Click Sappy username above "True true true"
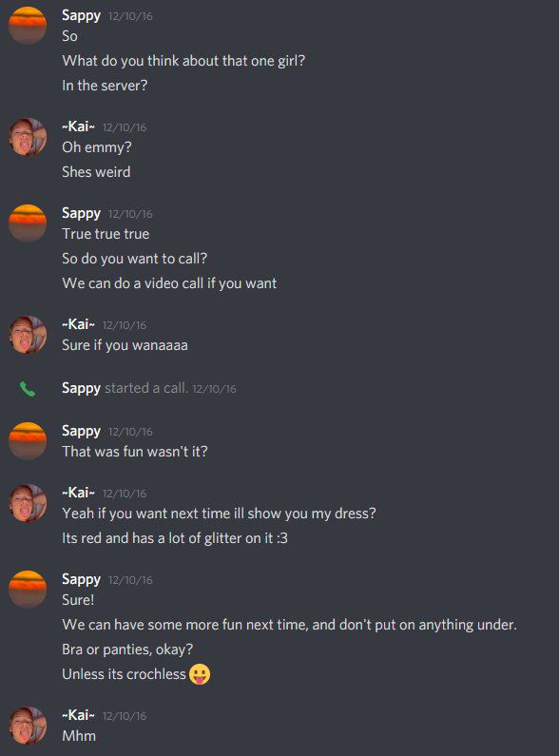This screenshot has width=559, height=756. point(81,214)
